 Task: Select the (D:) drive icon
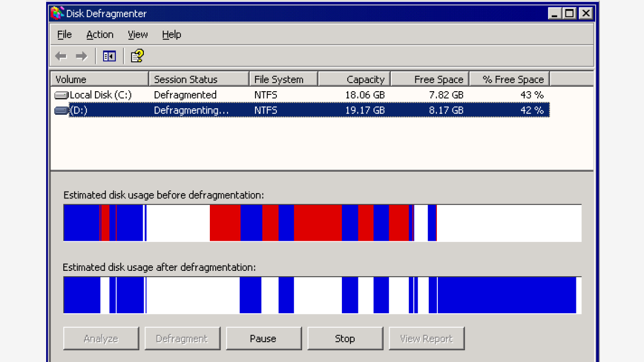pos(62,110)
